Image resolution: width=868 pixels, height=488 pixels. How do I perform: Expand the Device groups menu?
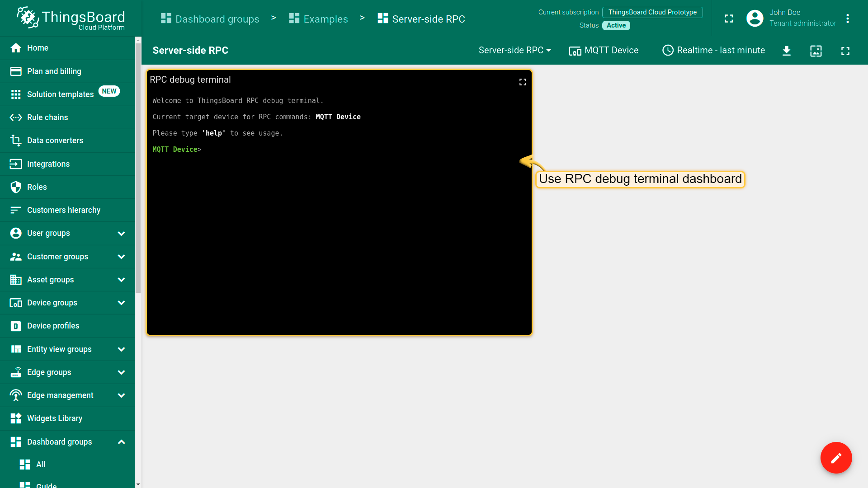[x=121, y=303]
